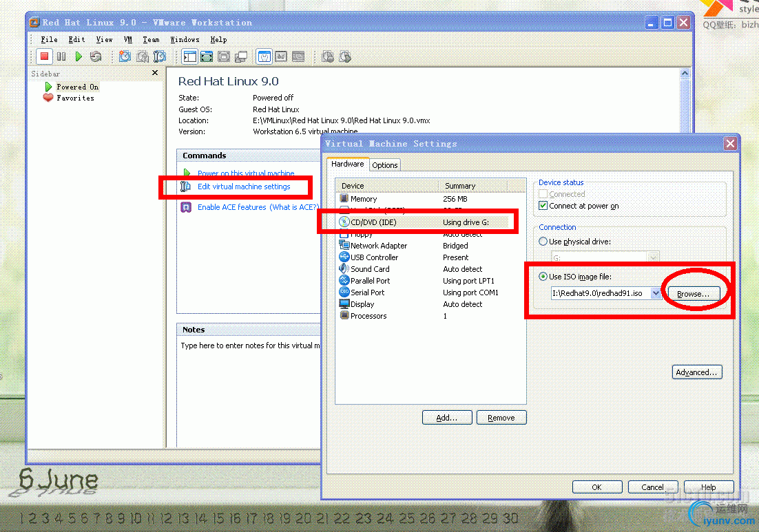The height and width of the screenshot is (532, 759).
Task: Click the Network Adapter device icon
Action: [344, 245]
